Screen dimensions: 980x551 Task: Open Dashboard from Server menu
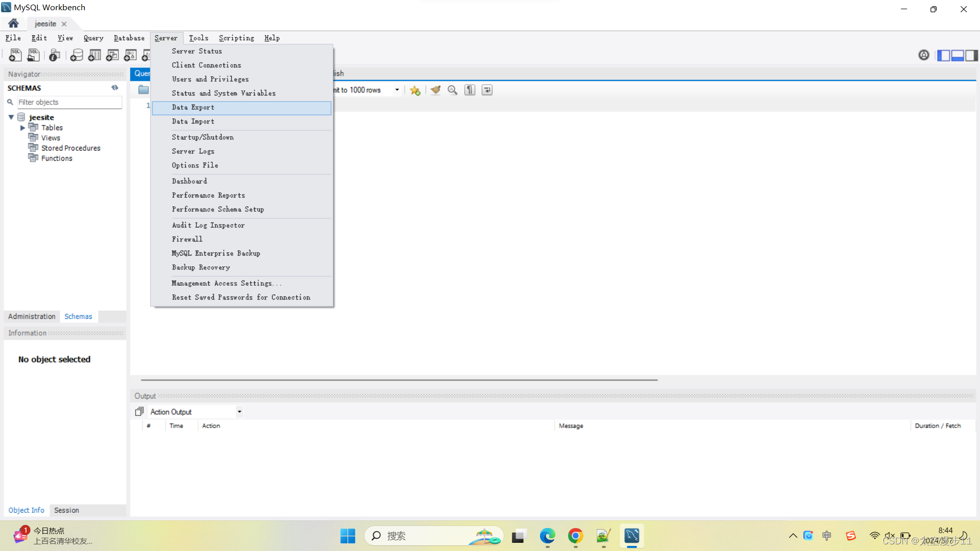242,181
